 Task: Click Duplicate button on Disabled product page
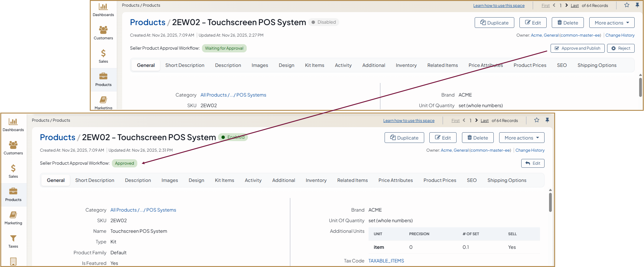click(x=494, y=23)
